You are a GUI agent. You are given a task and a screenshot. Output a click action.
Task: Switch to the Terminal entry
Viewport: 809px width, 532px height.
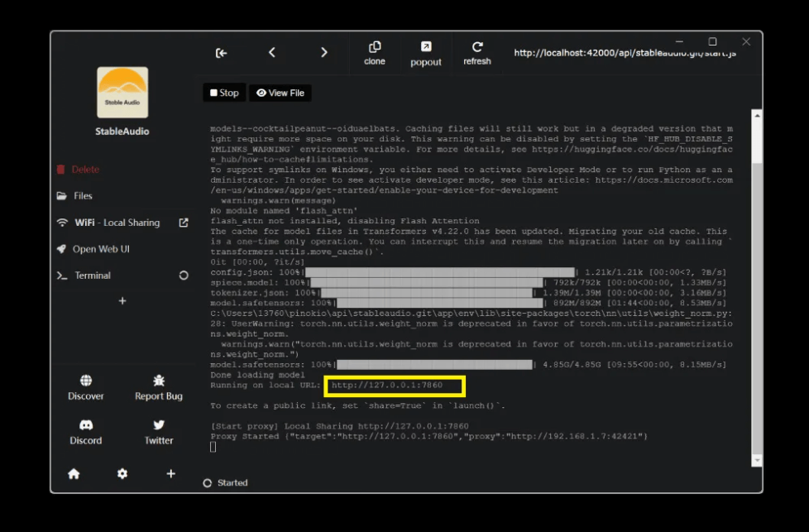coord(84,276)
